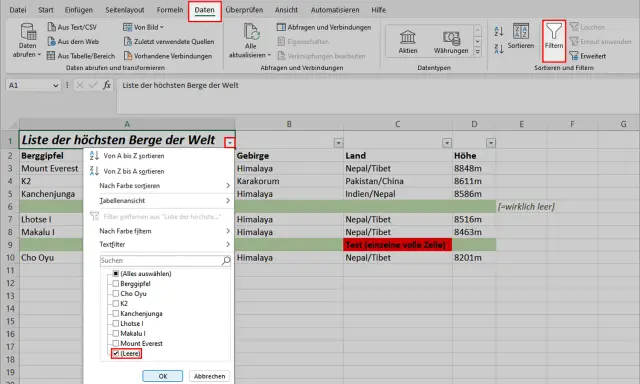This screenshot has width=640, height=384.
Task: Check the Cho Oyu filter checkbox
Action: coord(116,293)
